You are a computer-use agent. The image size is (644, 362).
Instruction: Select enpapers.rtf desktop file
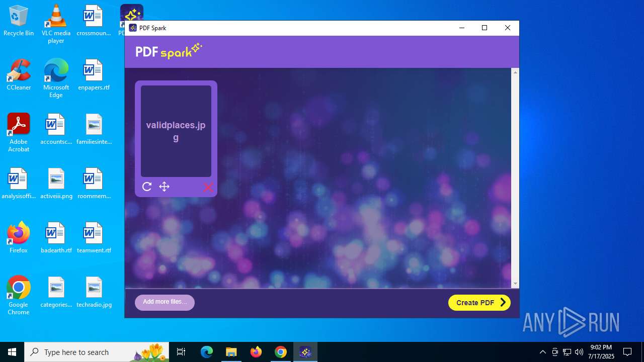(x=94, y=75)
